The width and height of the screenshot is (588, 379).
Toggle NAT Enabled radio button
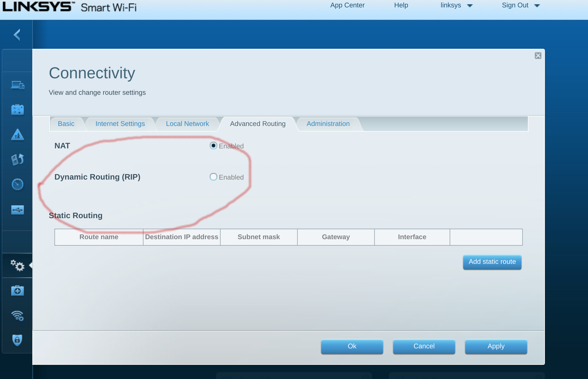pos(213,146)
